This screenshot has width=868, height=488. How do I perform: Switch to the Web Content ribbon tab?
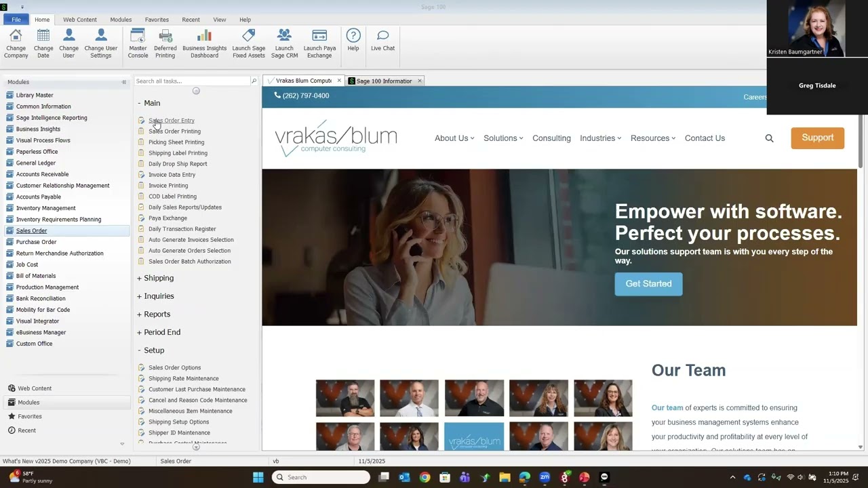pyautogui.click(x=80, y=20)
